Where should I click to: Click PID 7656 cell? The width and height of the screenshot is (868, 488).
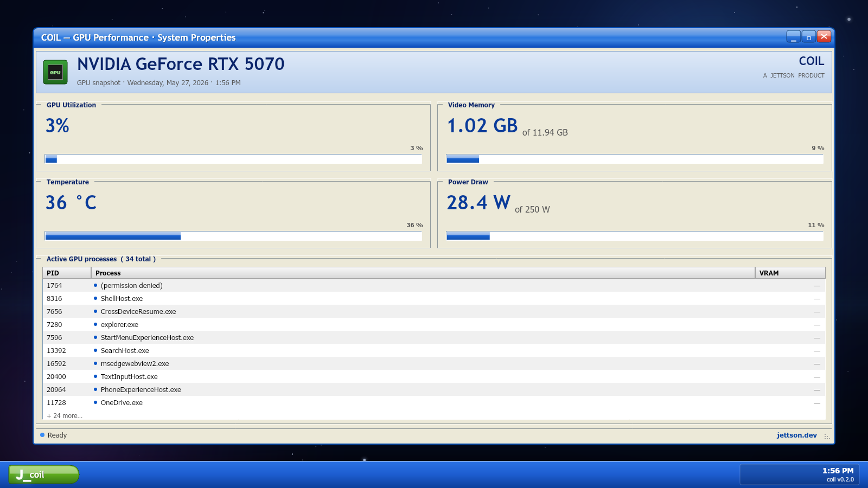pyautogui.click(x=54, y=311)
